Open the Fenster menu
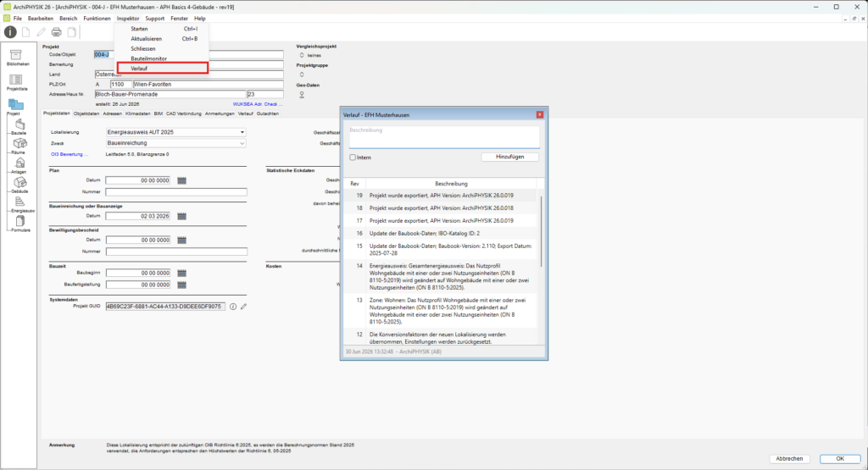The image size is (868, 470). [x=180, y=19]
